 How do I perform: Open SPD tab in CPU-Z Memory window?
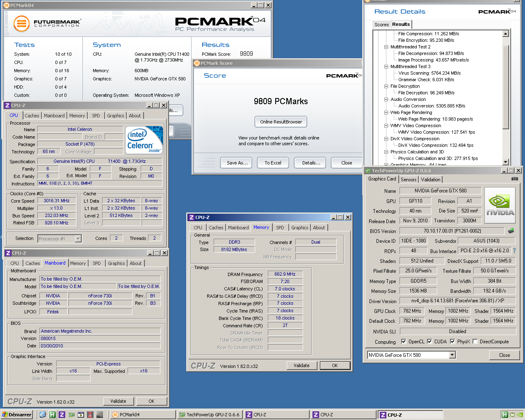click(280, 228)
